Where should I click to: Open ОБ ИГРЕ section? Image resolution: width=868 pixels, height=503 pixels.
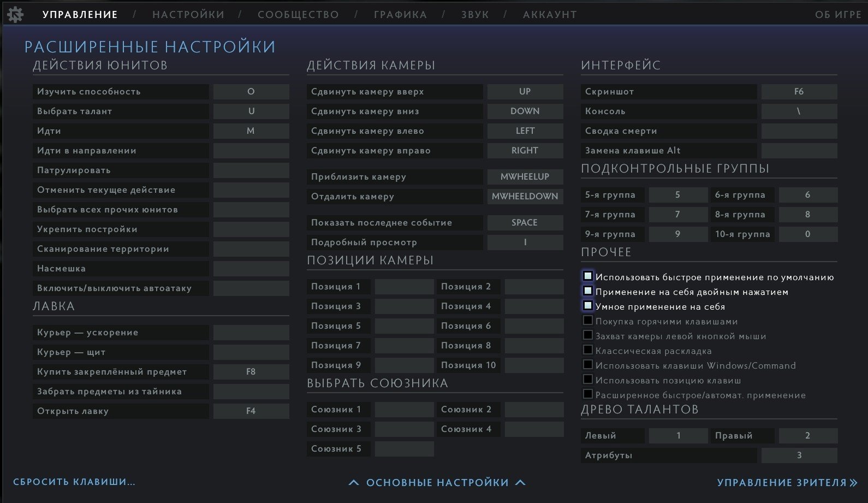point(838,15)
